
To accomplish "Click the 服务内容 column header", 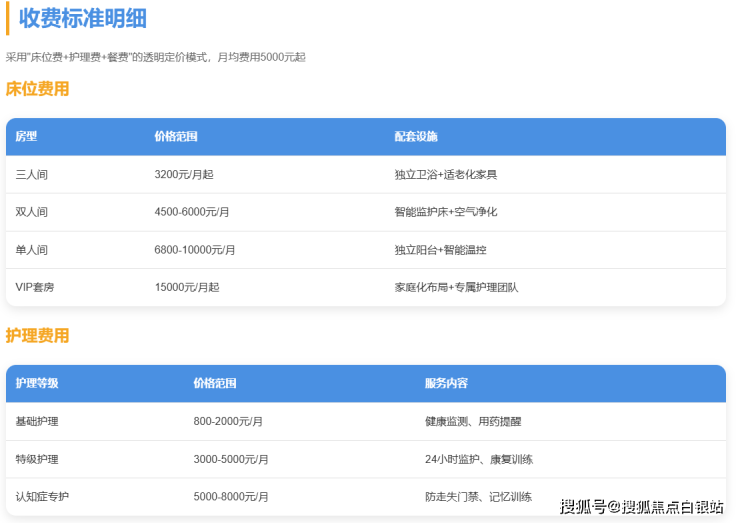I will click(446, 384).
